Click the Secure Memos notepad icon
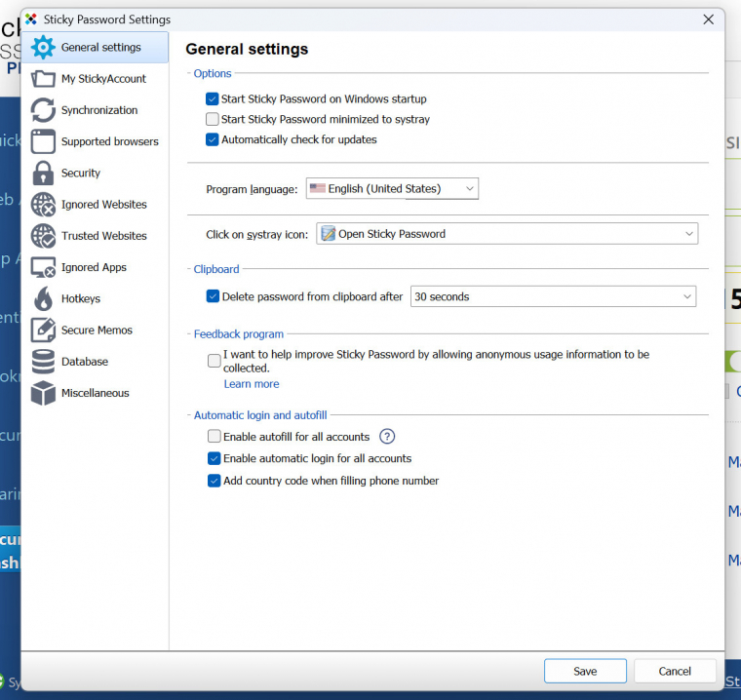 pyautogui.click(x=44, y=331)
